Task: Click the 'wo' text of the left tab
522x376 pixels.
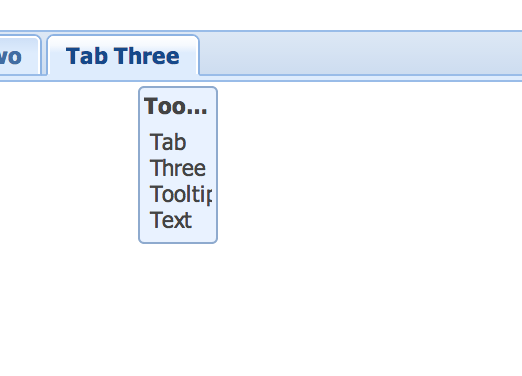Action: click(11, 56)
